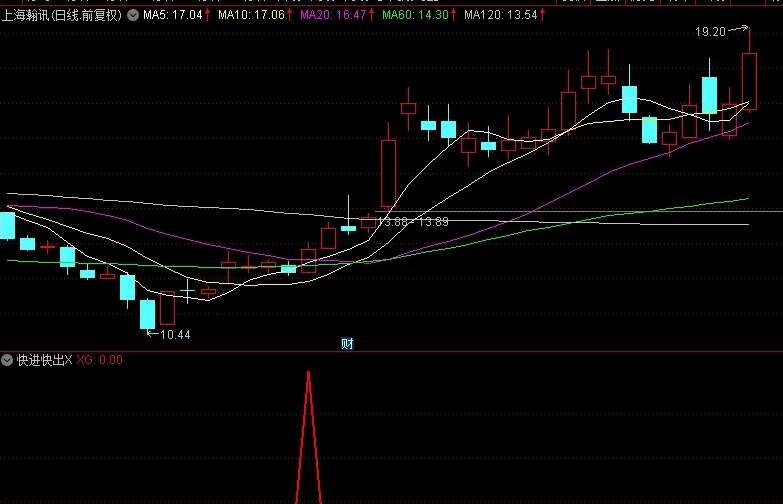The image size is (783, 504).
Task: Click the MA10: 17.06 label
Action: click(x=251, y=15)
